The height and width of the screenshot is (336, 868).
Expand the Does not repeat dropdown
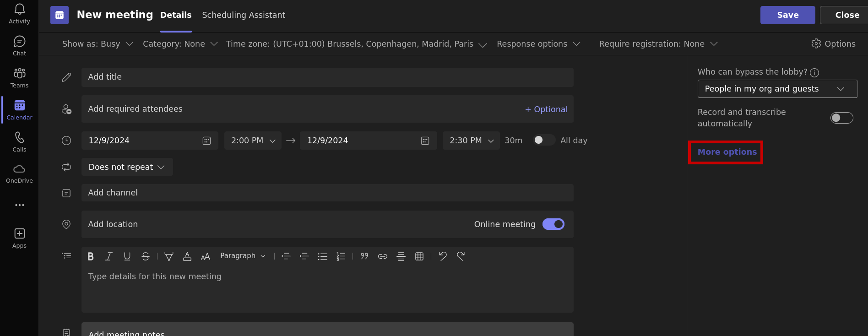point(127,167)
